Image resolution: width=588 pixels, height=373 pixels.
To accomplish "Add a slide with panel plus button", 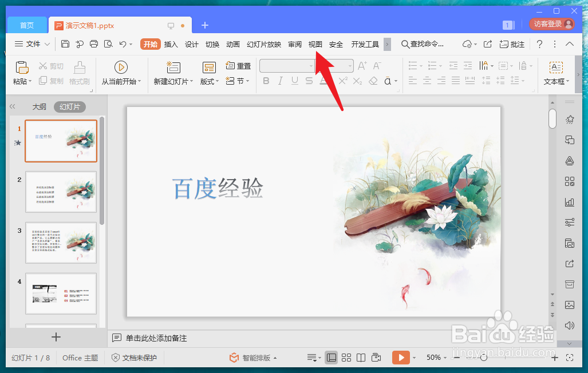I will (56, 337).
